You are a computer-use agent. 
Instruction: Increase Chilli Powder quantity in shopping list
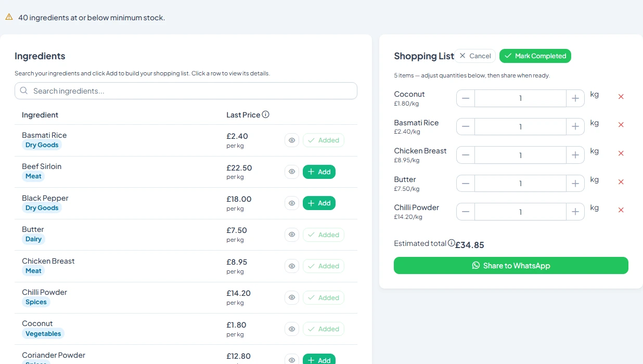575,212
